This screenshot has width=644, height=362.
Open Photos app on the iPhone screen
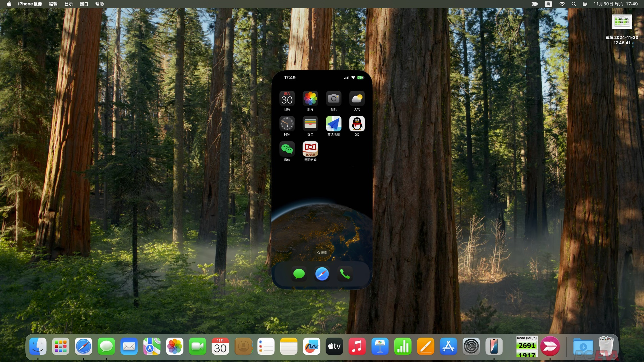(310, 98)
